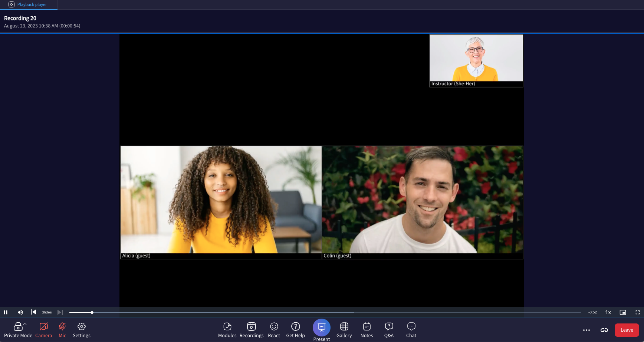
Task: Copy the session link
Action: (x=604, y=330)
